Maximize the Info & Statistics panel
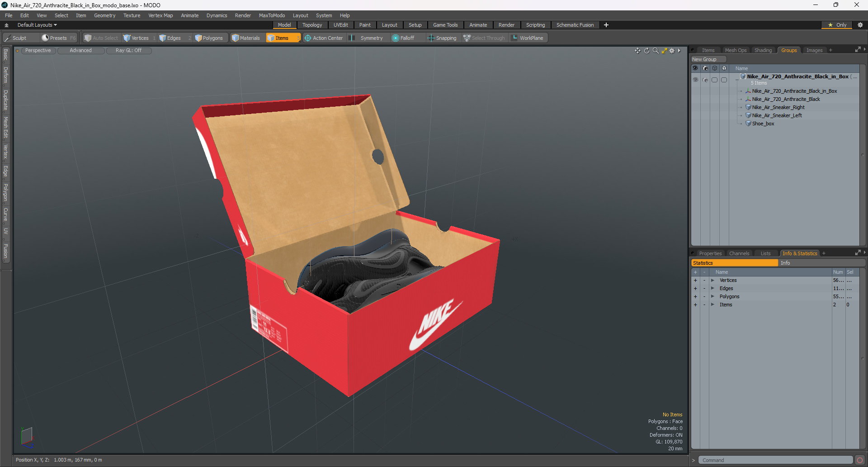The width and height of the screenshot is (868, 467). click(858, 253)
